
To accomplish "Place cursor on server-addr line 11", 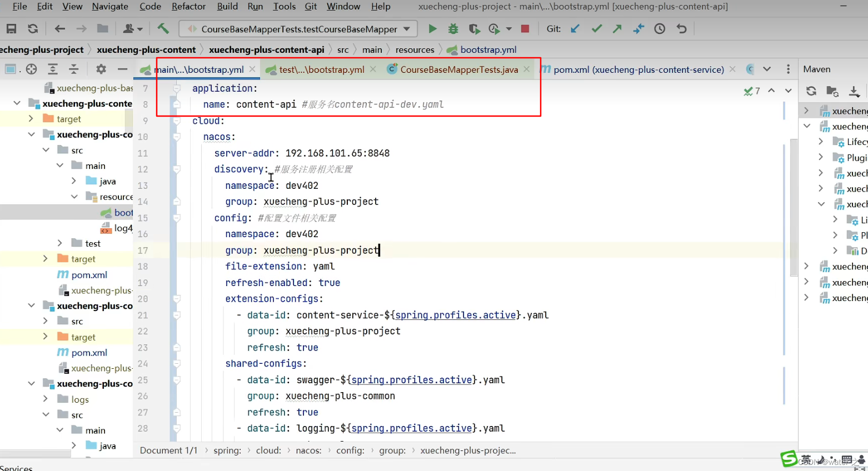I will coord(302,153).
